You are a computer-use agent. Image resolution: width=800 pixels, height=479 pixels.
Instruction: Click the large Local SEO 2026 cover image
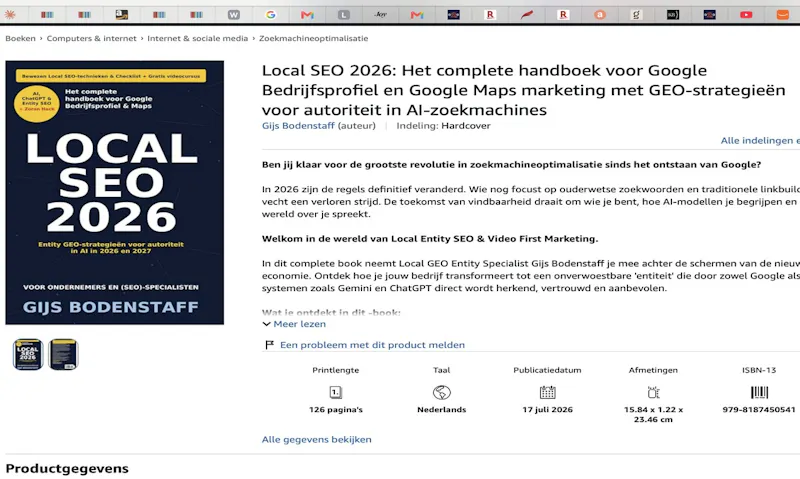pyautogui.click(x=114, y=192)
